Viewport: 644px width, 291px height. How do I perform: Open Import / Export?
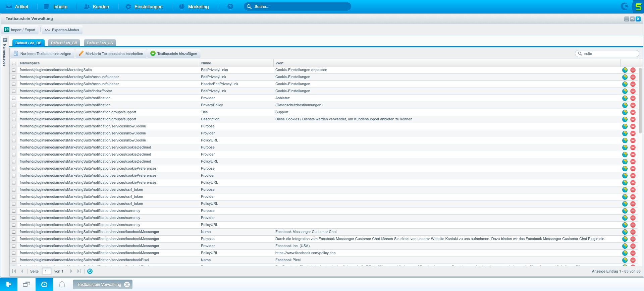(x=20, y=30)
